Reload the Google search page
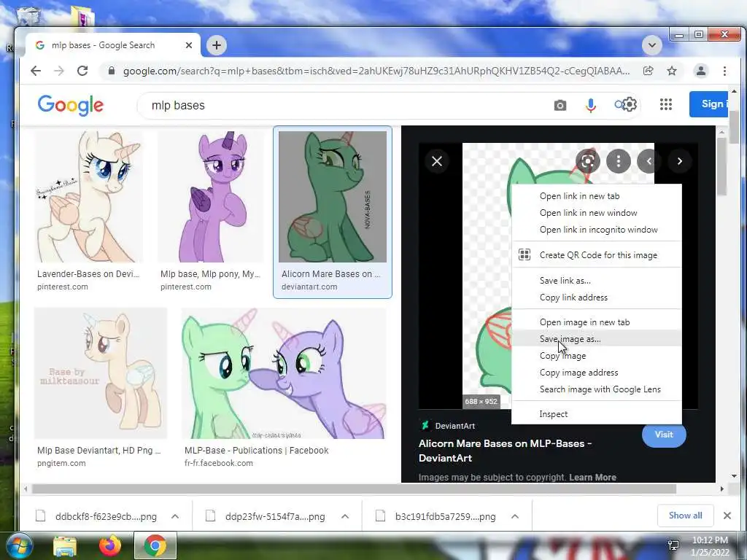 82,71
